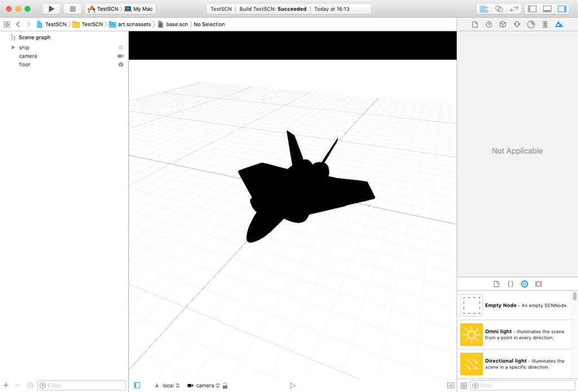
Task: Click TestSCN folder in breadcrumb bar
Action: [87, 24]
